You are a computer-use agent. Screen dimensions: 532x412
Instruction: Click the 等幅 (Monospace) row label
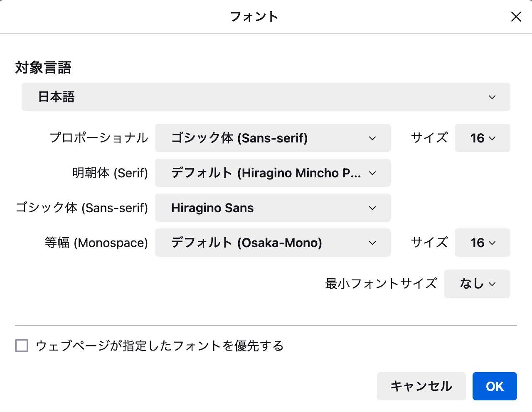click(x=96, y=243)
